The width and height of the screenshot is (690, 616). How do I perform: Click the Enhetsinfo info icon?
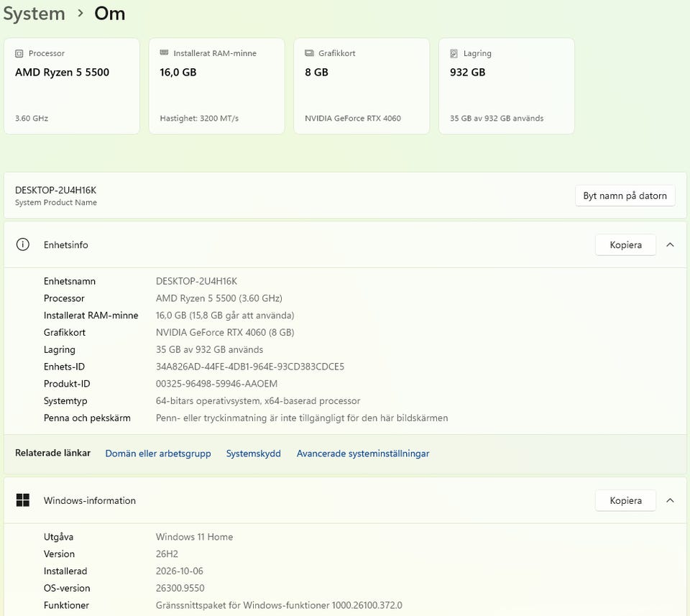point(23,244)
